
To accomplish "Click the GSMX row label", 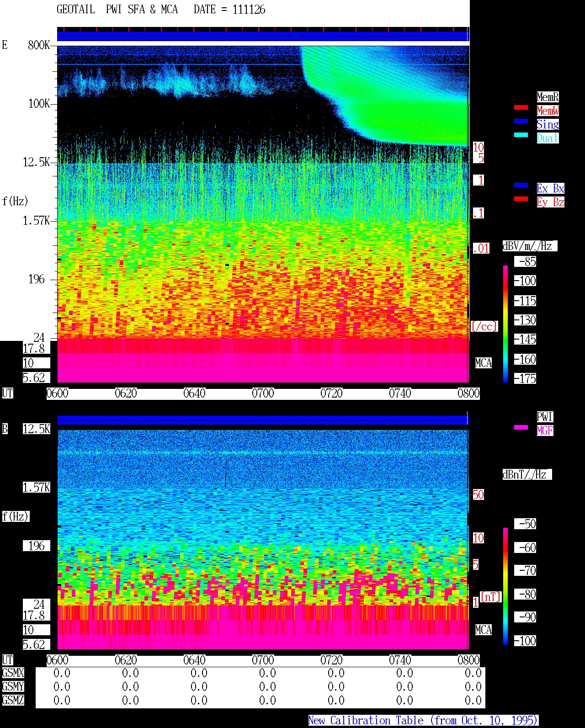I will tap(13, 673).
